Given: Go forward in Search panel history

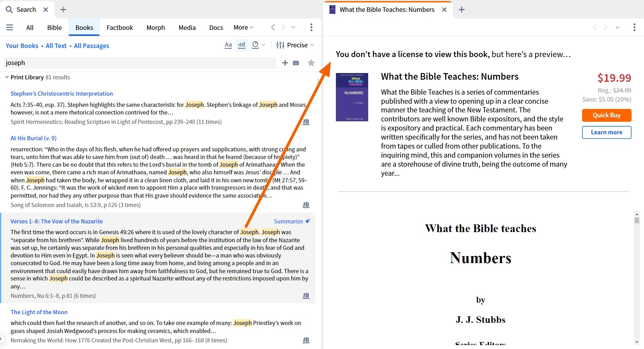Looking at the screenshot, I should tap(283, 27).
